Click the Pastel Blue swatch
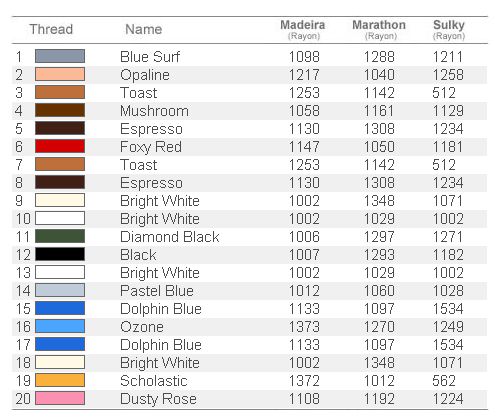Image resolution: width=500 pixels, height=420 pixels. tap(60, 290)
